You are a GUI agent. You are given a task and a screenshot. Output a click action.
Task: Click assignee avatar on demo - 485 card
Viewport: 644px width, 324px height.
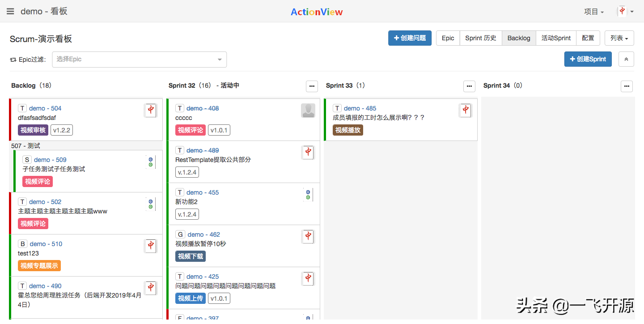(466, 111)
